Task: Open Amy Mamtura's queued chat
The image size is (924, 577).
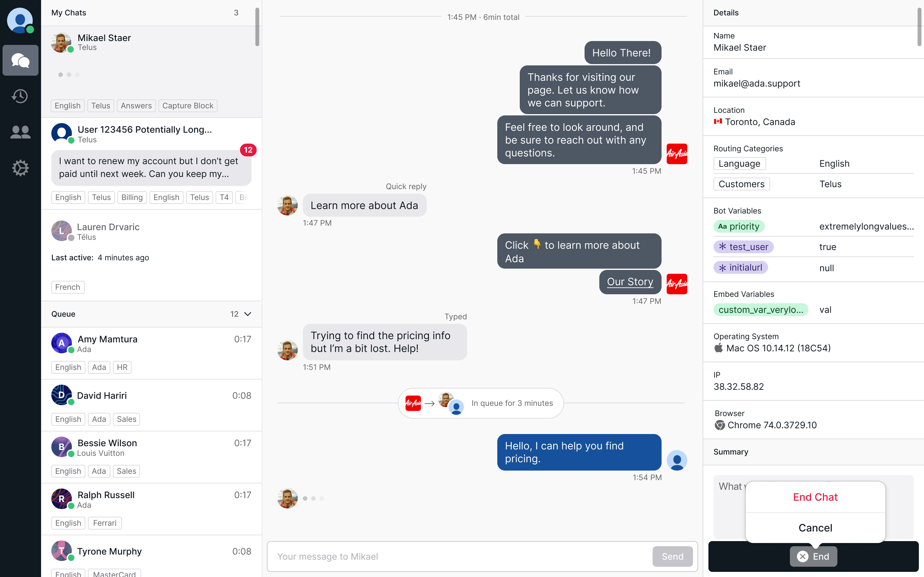Action: (151, 353)
